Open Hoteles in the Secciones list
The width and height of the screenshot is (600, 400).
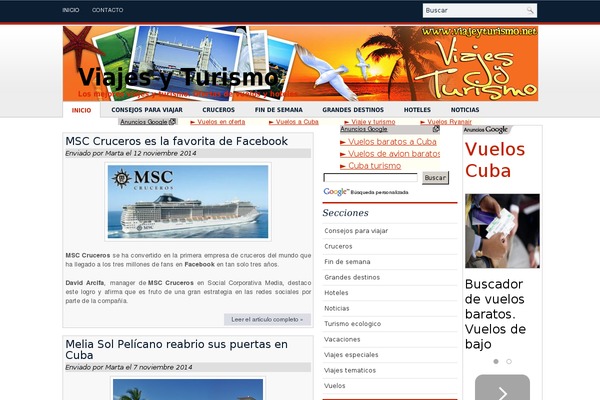(x=336, y=293)
